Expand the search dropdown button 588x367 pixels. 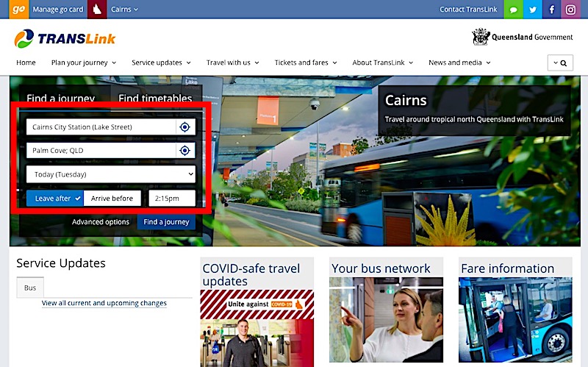559,63
